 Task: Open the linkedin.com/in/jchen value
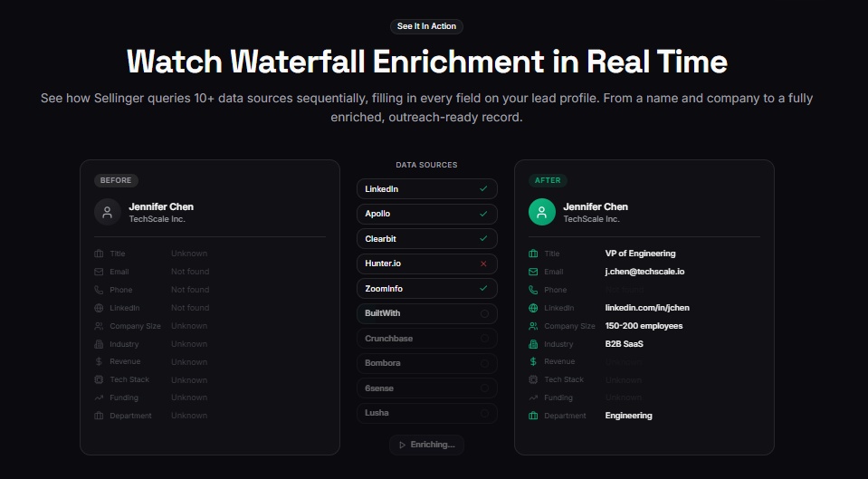tap(647, 308)
